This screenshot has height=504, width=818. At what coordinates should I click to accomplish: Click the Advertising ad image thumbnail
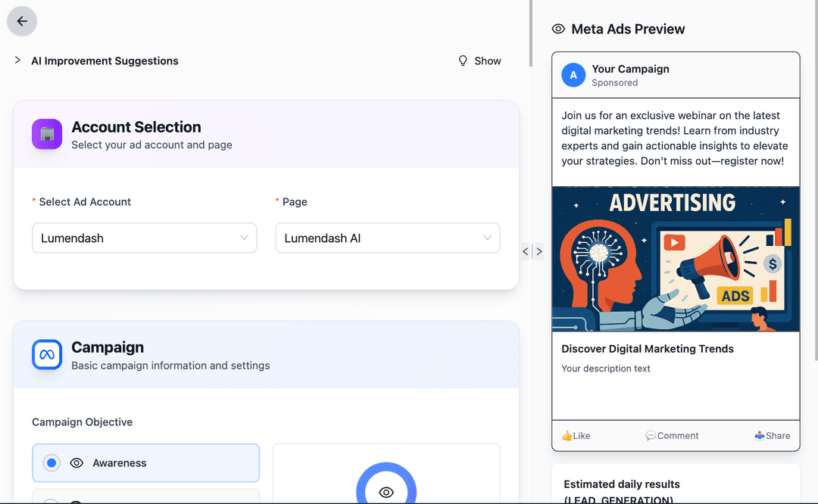point(676,259)
